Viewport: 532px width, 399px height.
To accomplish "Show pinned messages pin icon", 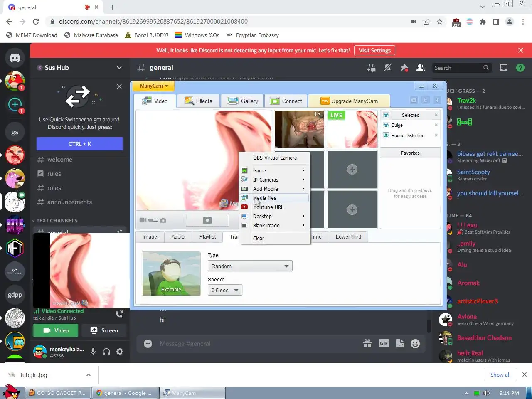I will (404, 68).
